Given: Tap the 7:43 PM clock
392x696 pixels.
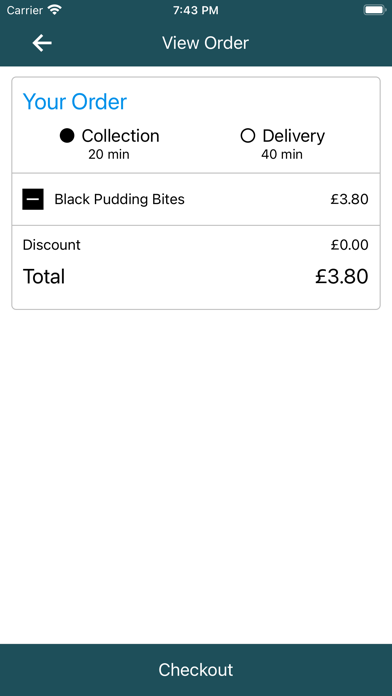Looking at the screenshot, I should (196, 10).
